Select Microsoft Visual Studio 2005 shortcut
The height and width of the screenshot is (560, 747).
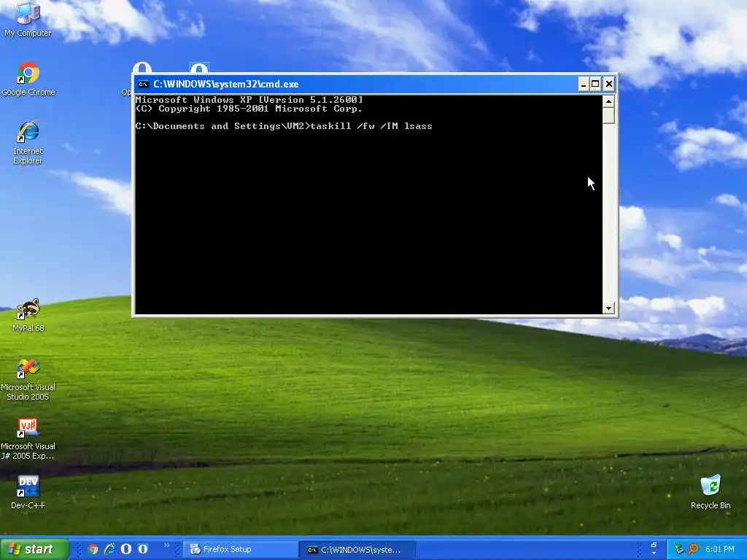28,379
